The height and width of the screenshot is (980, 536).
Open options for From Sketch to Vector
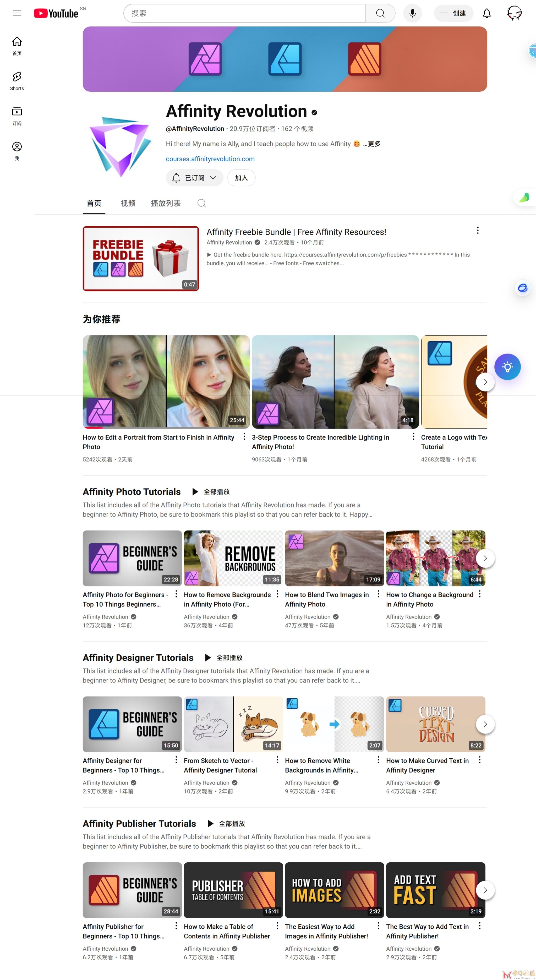click(277, 760)
